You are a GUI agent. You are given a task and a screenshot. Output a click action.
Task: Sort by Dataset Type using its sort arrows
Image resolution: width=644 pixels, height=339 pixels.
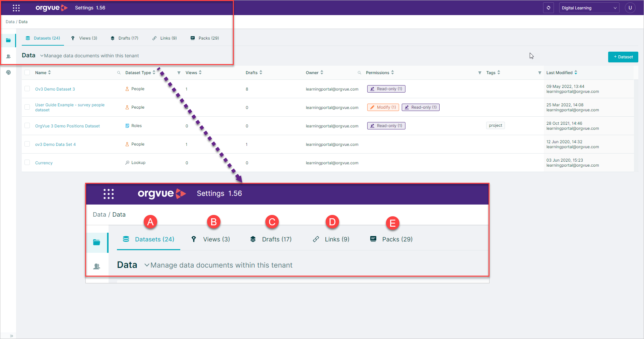click(154, 72)
